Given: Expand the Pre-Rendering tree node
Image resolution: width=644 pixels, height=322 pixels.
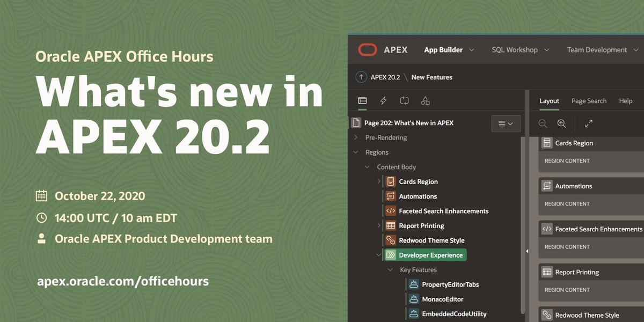Looking at the screenshot, I should 356,138.
